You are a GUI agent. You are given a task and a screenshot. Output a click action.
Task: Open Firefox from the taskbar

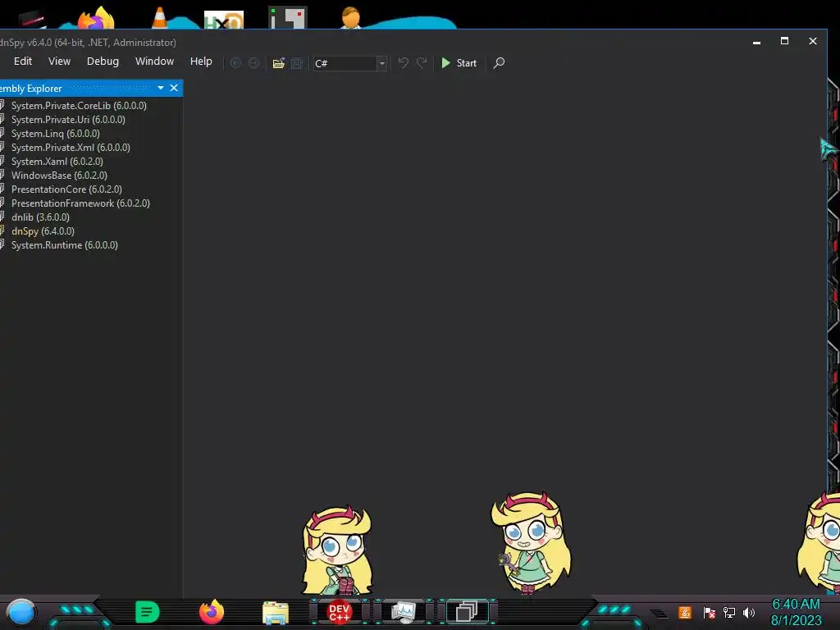(212, 612)
